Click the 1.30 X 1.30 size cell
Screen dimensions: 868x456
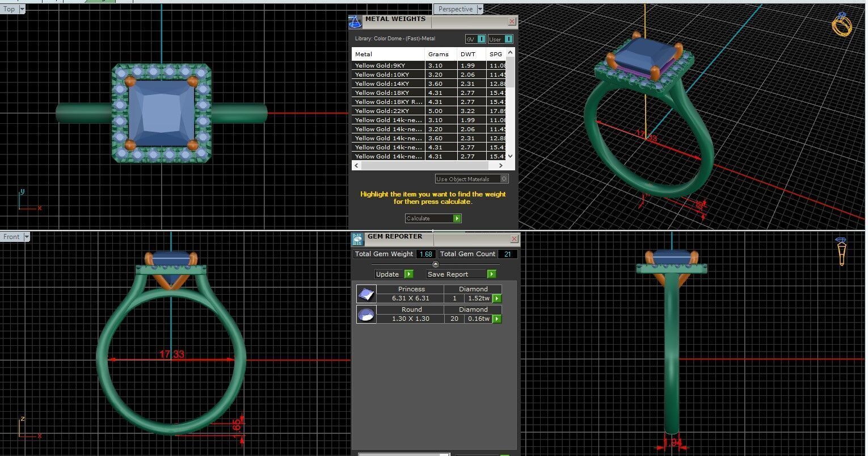[x=411, y=319]
